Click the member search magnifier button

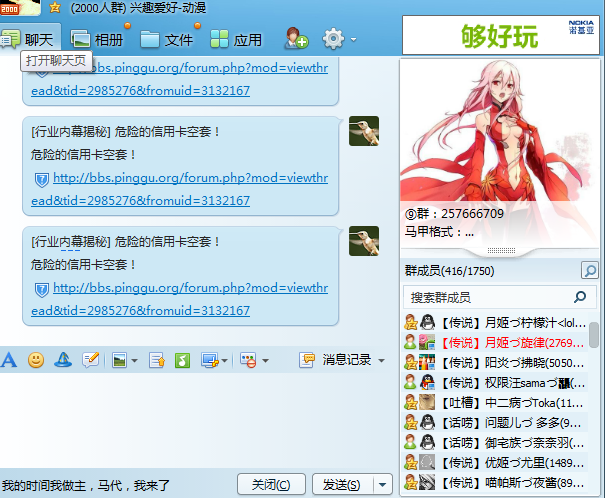590,270
